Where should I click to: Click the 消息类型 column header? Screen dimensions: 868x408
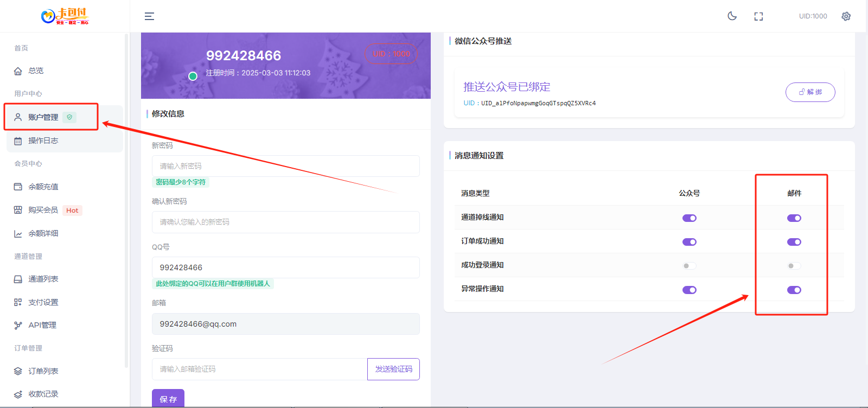(475, 193)
